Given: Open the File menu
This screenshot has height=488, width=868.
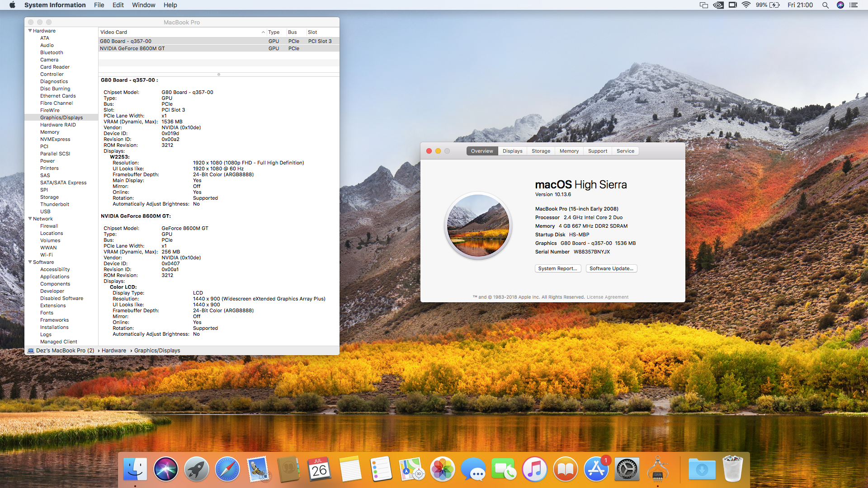Looking at the screenshot, I should click(x=99, y=5).
